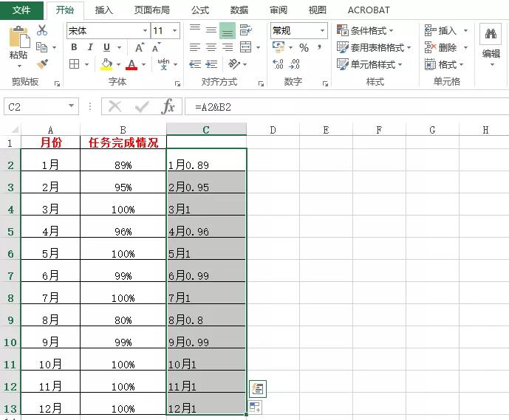Toggle wrap text icon
Screen dimensions: 509x420
245,30
